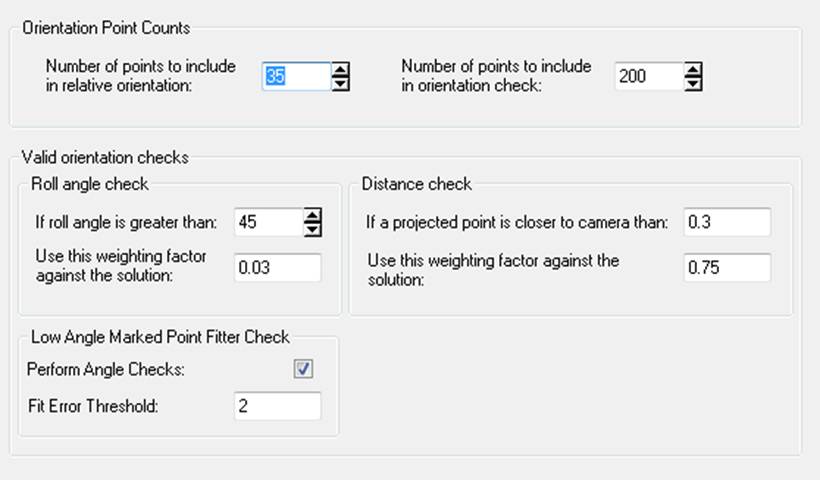Decrease orientation check points count
The width and height of the screenshot is (820, 480).
tap(694, 83)
